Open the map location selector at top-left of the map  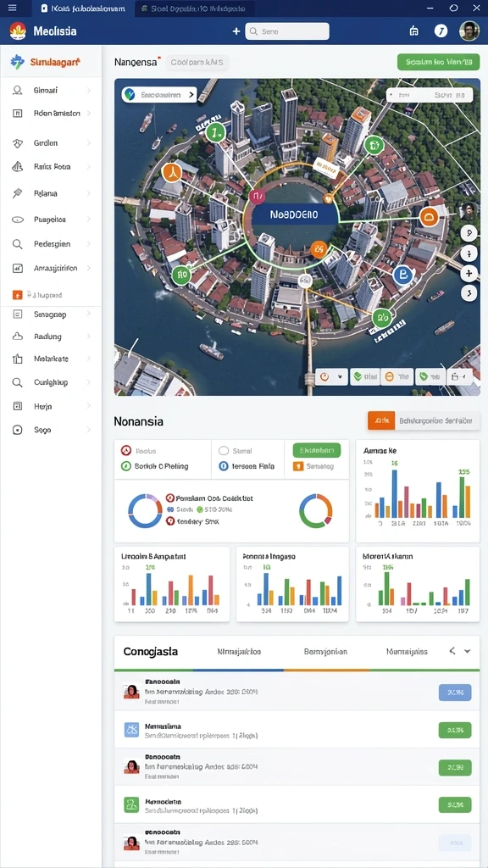[158, 95]
